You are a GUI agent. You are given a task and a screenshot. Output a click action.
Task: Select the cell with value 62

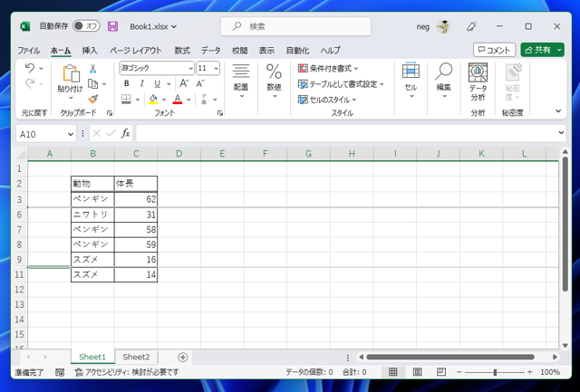coord(136,199)
